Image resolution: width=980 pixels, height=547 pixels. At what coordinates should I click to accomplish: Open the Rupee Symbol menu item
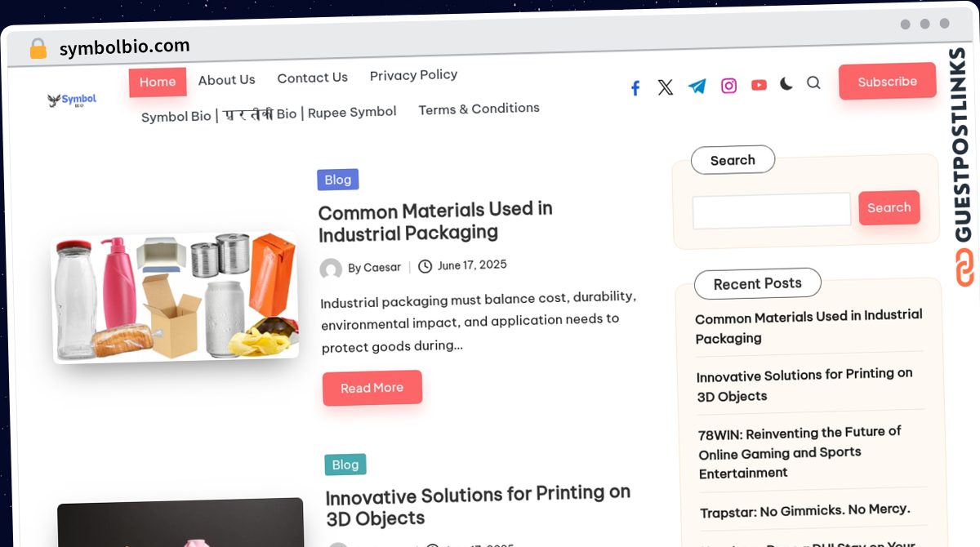pyautogui.click(x=269, y=114)
